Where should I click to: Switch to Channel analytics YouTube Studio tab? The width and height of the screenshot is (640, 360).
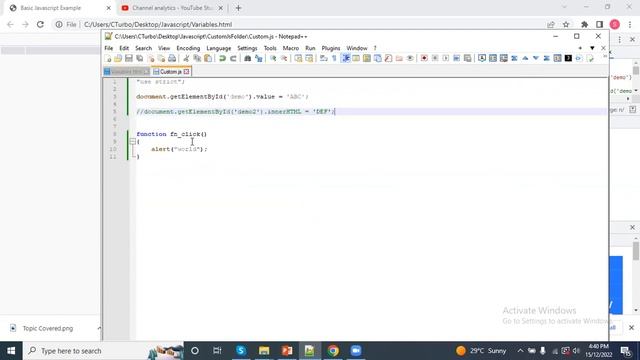pos(172,8)
